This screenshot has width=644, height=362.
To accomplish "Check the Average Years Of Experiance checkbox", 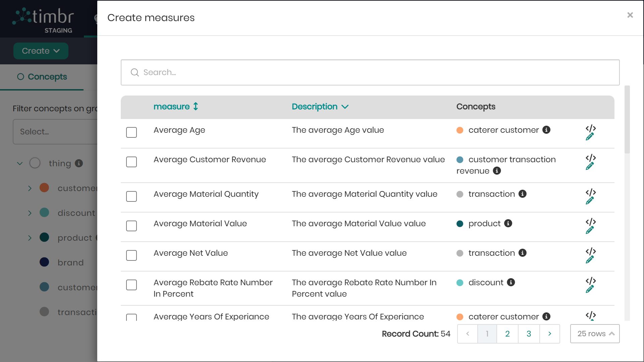I will 131,317.
